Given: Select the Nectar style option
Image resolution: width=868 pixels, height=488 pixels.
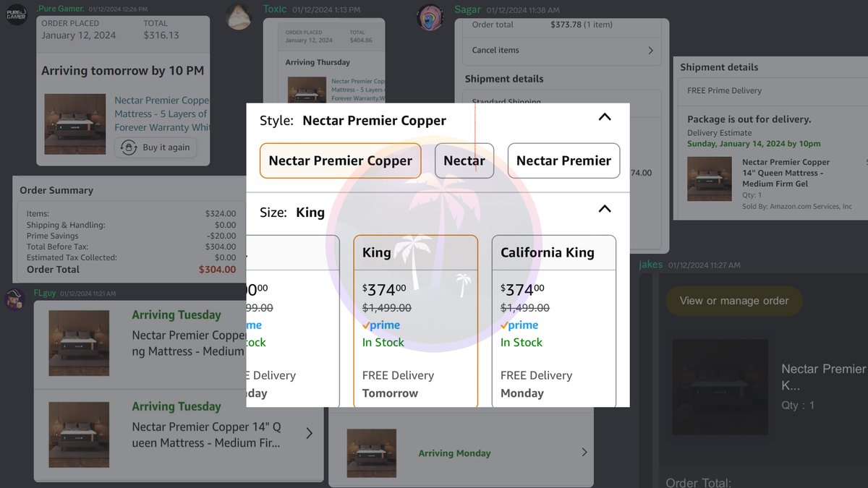Looking at the screenshot, I should [x=464, y=160].
